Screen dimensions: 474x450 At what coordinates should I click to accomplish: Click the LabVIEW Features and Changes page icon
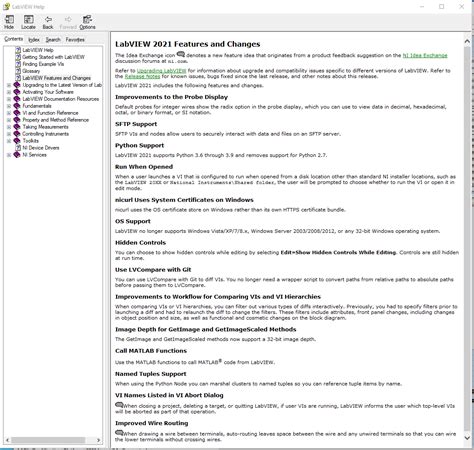coord(18,78)
